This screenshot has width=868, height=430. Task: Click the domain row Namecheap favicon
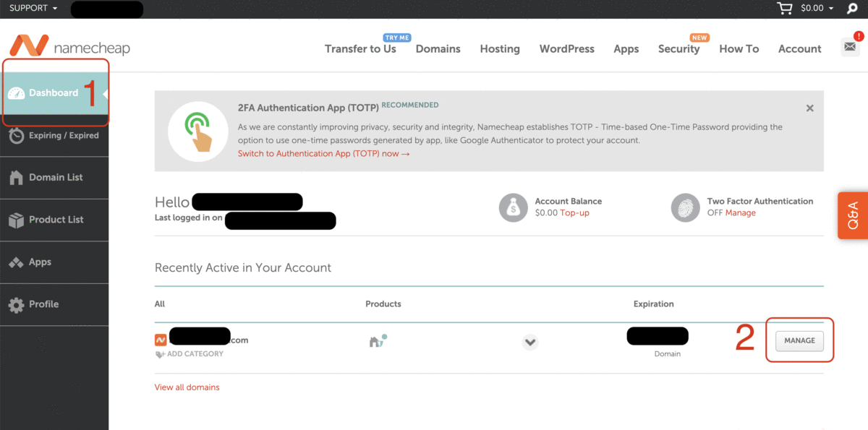161,340
